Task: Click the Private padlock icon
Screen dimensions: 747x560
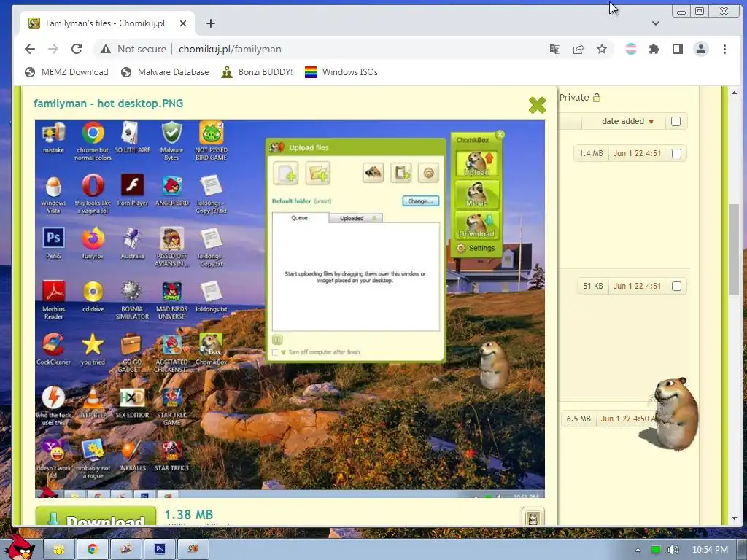Action: point(597,98)
